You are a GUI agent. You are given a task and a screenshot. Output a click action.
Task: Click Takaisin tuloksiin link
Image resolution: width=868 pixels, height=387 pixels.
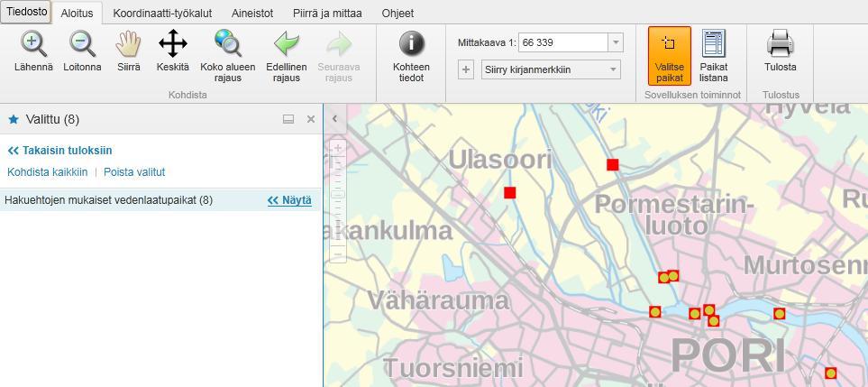tap(59, 151)
